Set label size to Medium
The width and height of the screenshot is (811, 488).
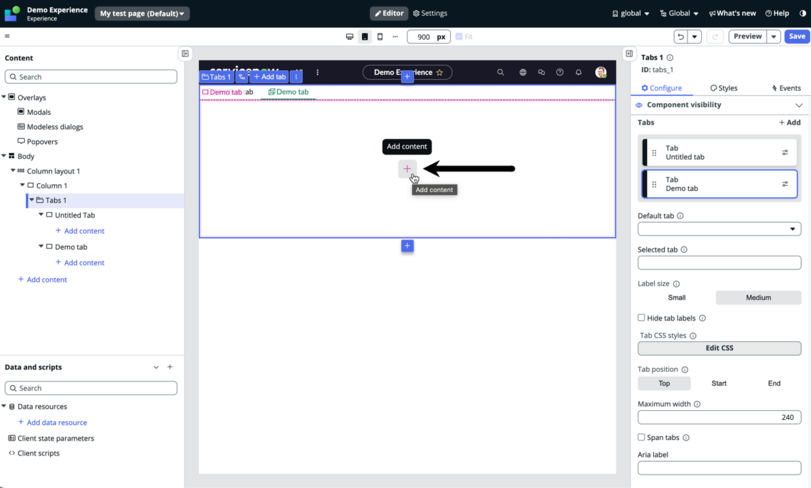[758, 298]
